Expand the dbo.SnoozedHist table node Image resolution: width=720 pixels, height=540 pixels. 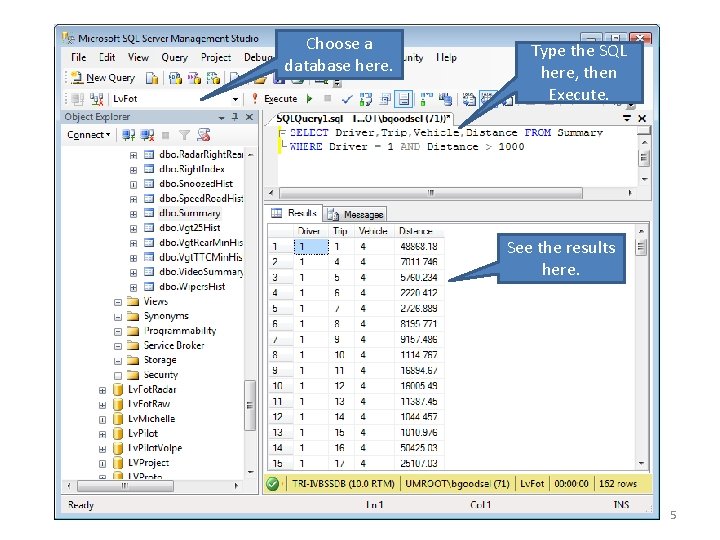click(133, 185)
